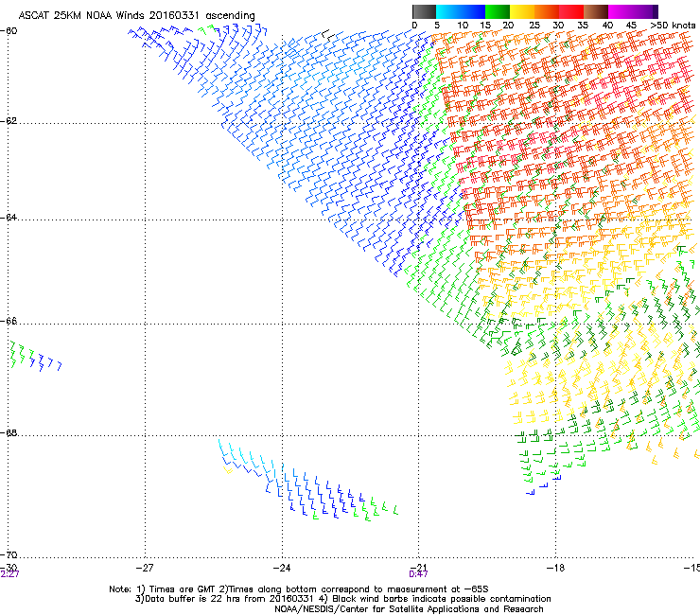The image size is (700, 615).
Task: Click the latitude label '-64'
Action: point(9,218)
